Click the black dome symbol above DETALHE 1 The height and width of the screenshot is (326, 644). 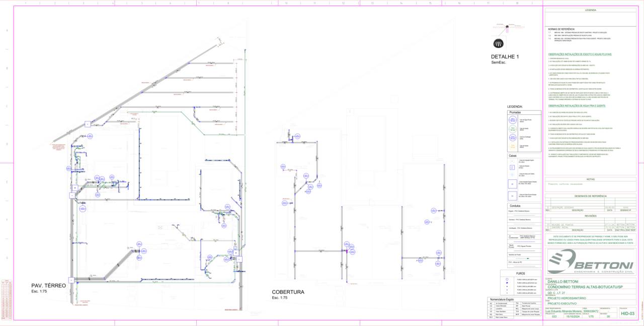pyautogui.click(x=498, y=42)
